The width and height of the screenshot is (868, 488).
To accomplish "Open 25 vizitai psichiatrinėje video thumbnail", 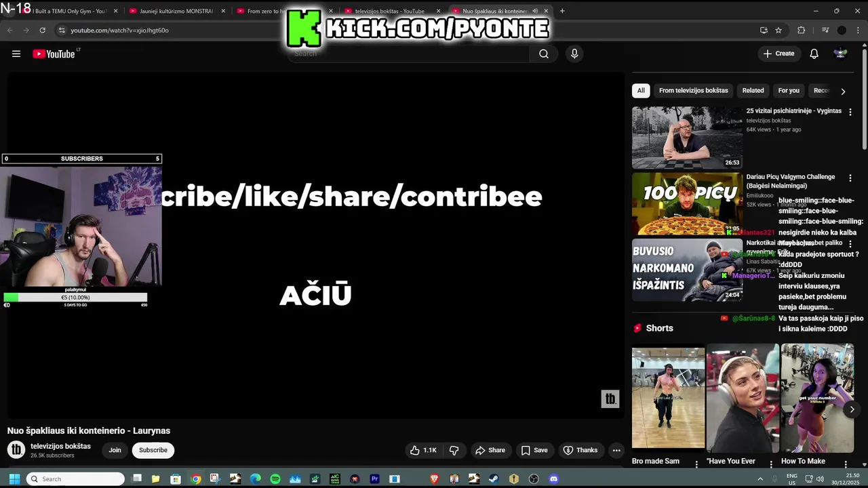I will point(687,138).
